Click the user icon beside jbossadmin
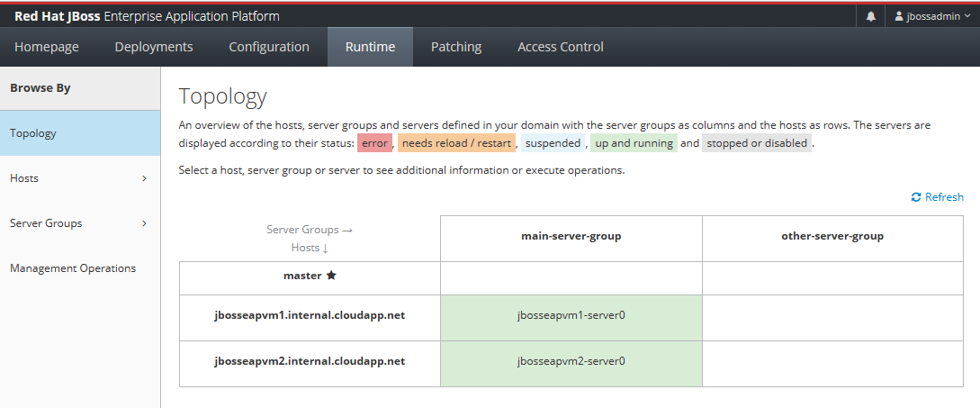This screenshot has width=980, height=408. pos(899,16)
